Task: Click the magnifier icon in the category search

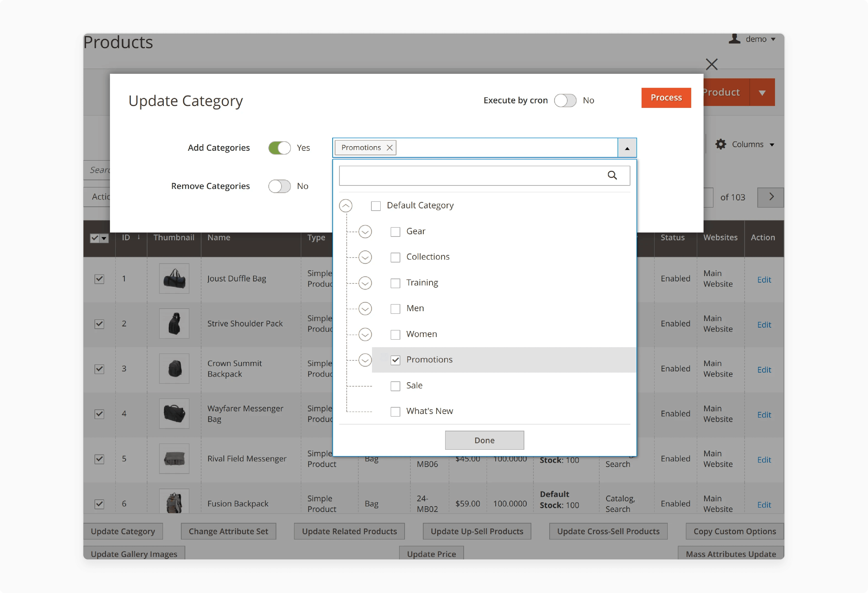Action: point(613,175)
